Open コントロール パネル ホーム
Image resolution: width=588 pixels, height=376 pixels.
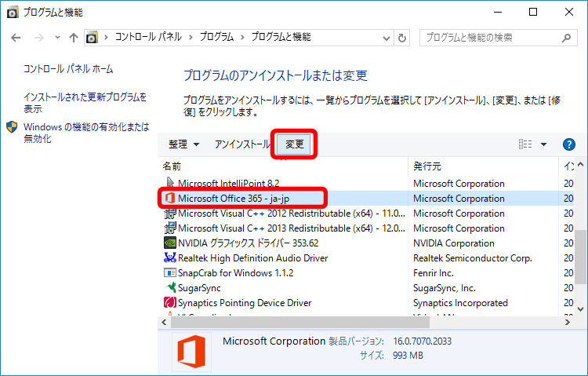pos(68,69)
